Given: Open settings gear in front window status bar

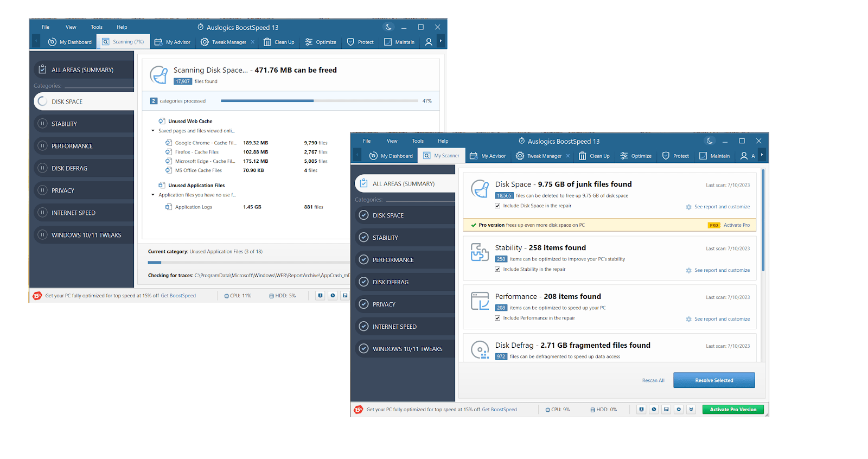Looking at the screenshot, I should [x=679, y=410].
